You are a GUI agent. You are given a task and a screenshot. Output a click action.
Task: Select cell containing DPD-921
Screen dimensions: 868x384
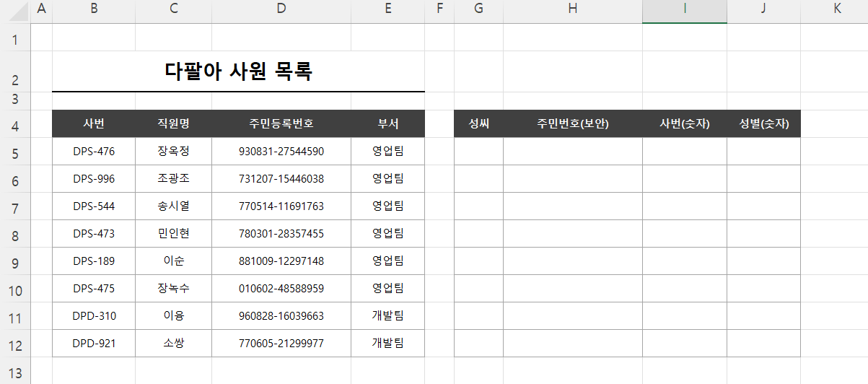(94, 344)
